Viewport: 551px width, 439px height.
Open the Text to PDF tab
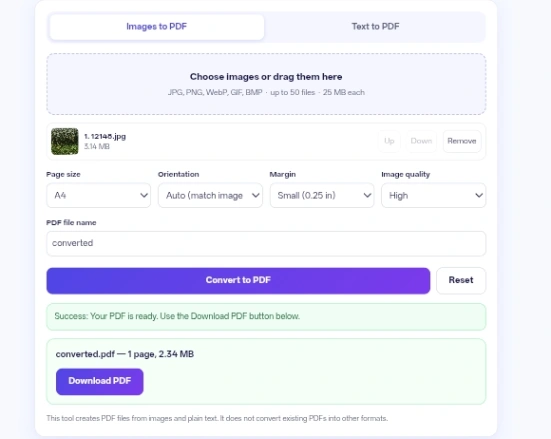tap(375, 27)
